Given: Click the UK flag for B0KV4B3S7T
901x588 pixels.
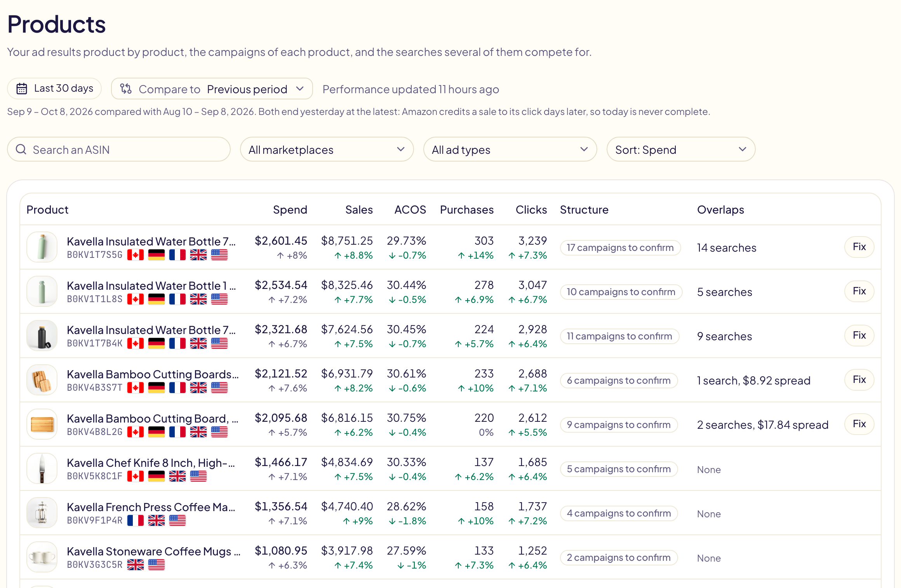Looking at the screenshot, I should click(x=198, y=388).
